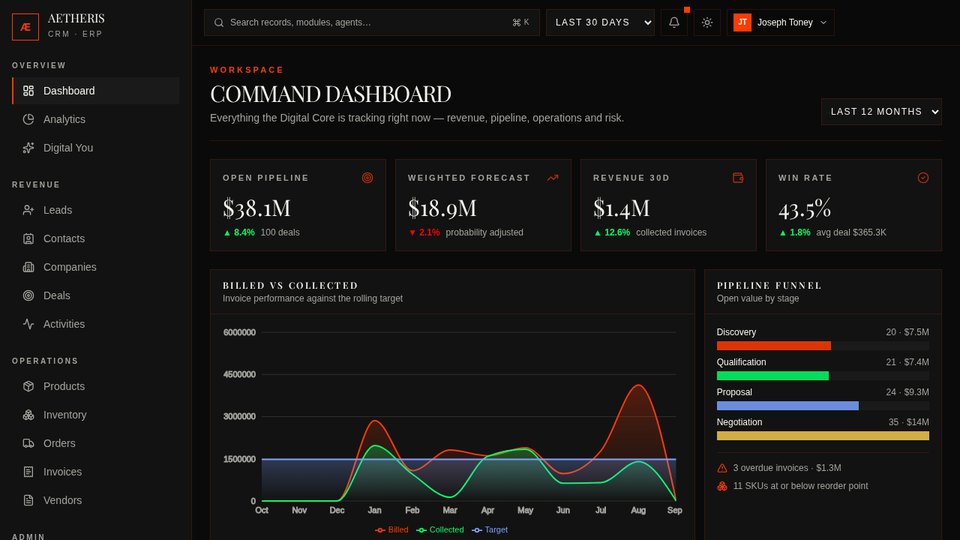This screenshot has height=540, width=960.
Task: Open the Win Rate 43.5% card
Action: click(x=853, y=205)
